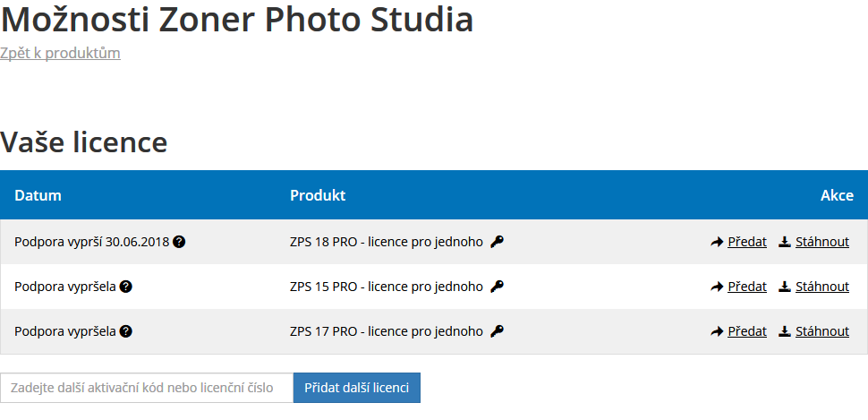Click share arrow icon in ZPS 17 row
Viewport: 868px width, 420px height.
[717, 331]
